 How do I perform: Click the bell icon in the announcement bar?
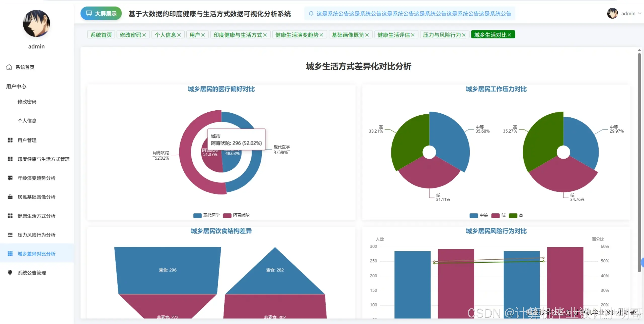point(311,13)
